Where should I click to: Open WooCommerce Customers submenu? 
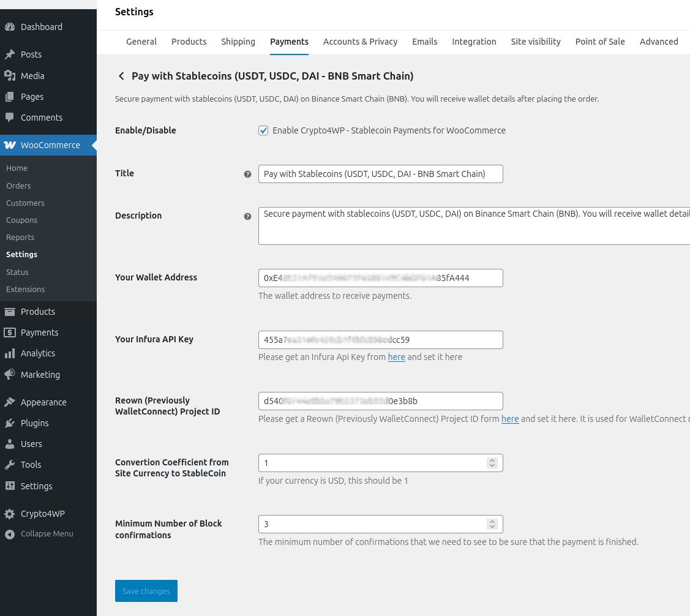[x=25, y=203]
